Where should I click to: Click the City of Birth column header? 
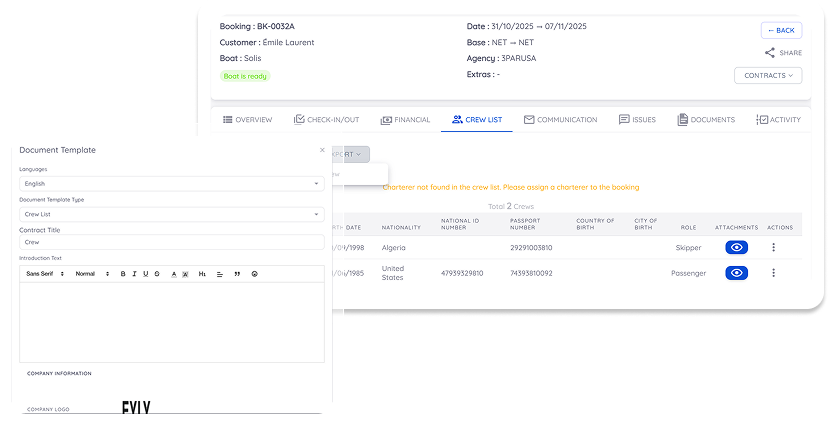646,224
